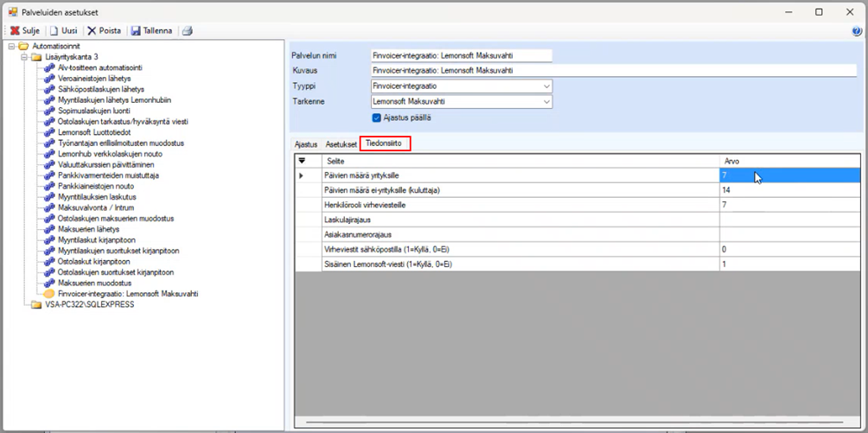
Task: Collapse the Automatisoinnit tree node
Action: coord(12,46)
